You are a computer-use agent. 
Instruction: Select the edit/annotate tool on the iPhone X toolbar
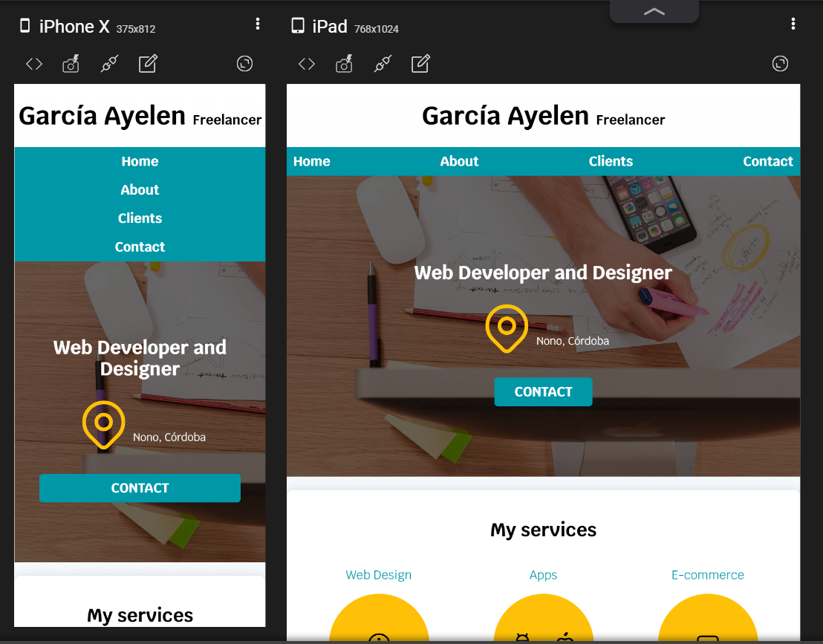148,64
